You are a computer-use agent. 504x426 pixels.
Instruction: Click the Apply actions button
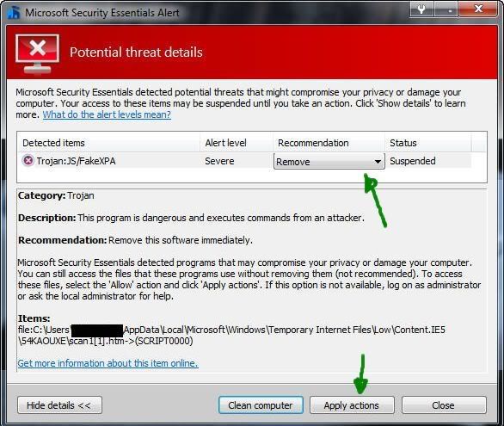[x=352, y=405]
